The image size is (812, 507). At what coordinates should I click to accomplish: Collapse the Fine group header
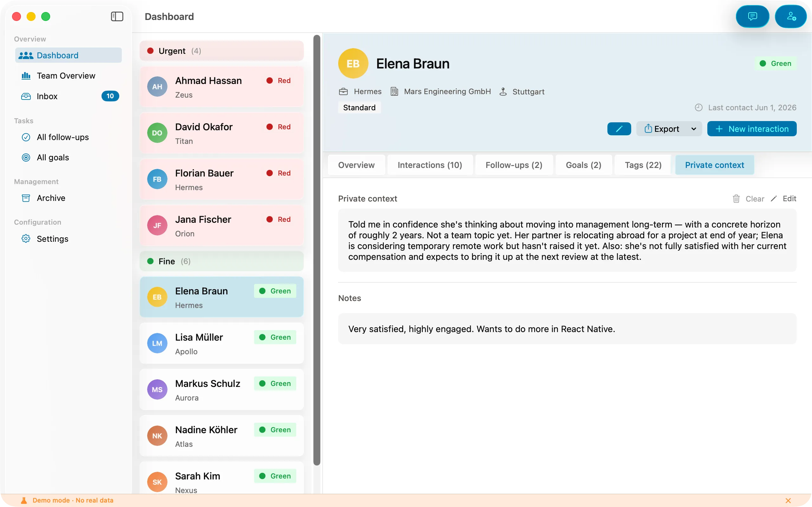click(x=221, y=261)
